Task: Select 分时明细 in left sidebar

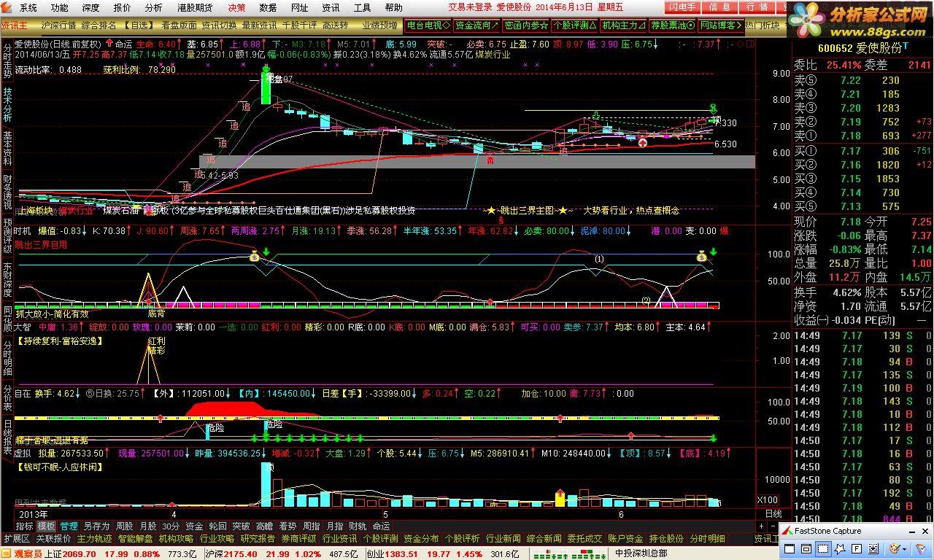Action: click(7, 359)
